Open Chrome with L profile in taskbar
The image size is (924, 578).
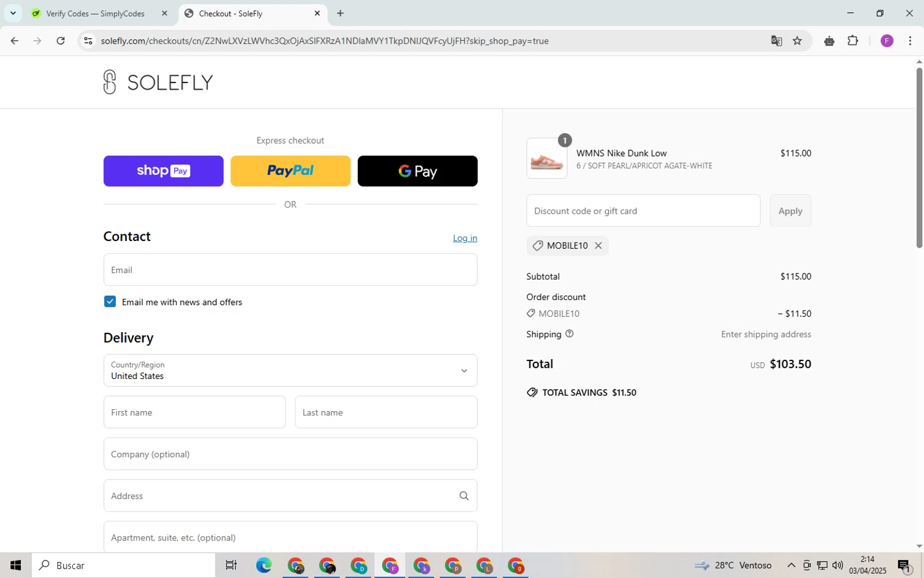(484, 565)
